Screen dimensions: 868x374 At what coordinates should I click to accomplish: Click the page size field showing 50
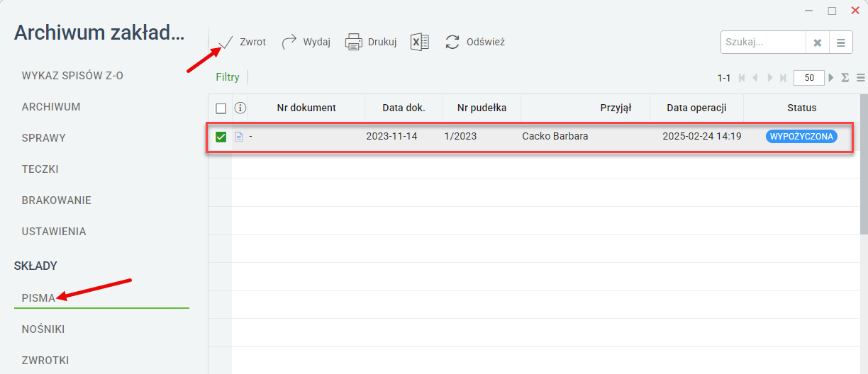(x=809, y=78)
